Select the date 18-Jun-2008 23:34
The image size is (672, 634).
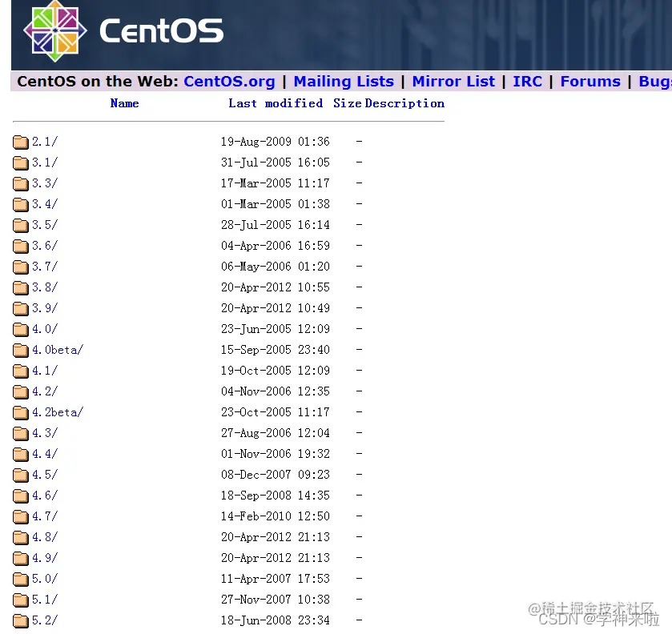(276, 620)
